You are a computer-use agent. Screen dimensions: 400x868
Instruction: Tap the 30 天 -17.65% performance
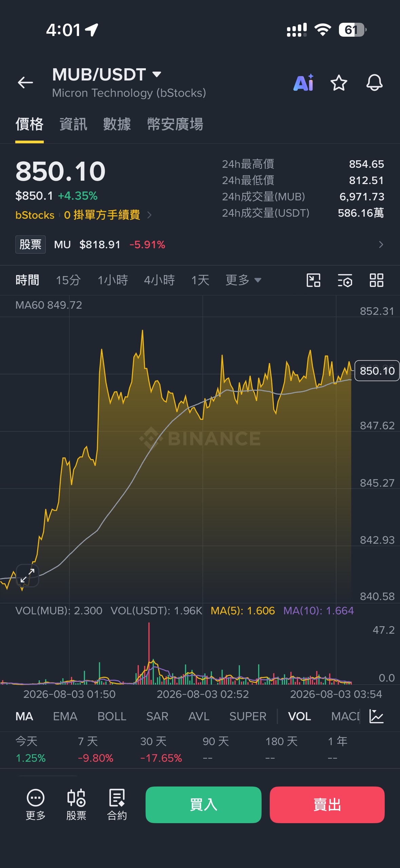pyautogui.click(x=161, y=749)
